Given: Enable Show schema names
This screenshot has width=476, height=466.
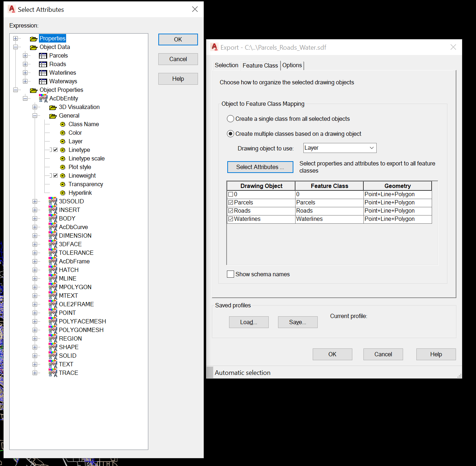Looking at the screenshot, I should (x=230, y=274).
